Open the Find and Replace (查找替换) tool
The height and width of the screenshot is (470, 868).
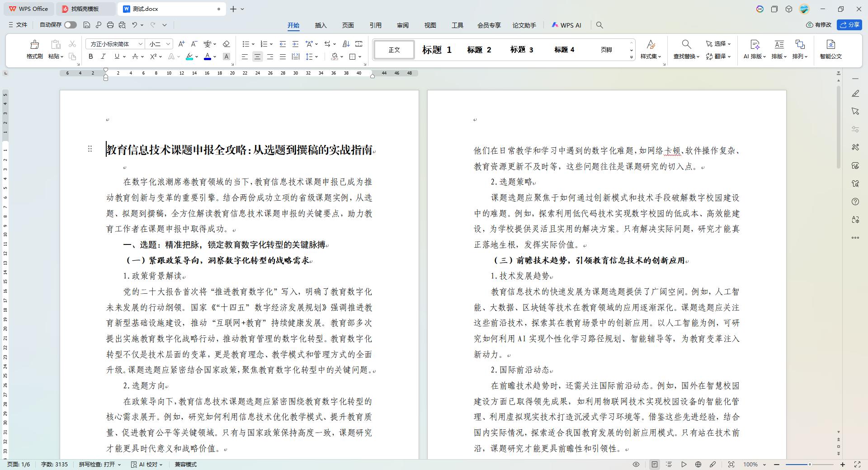coord(686,49)
